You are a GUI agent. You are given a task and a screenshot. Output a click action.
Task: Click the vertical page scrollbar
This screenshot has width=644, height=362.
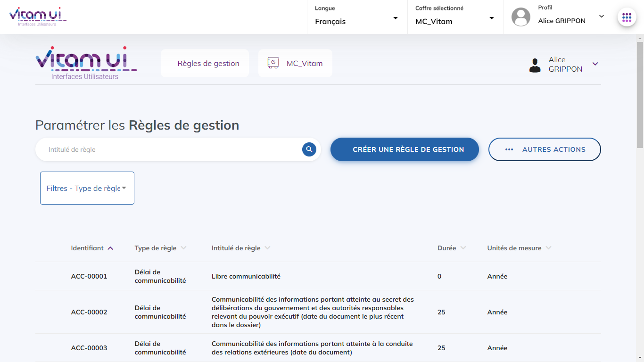[x=640, y=94]
